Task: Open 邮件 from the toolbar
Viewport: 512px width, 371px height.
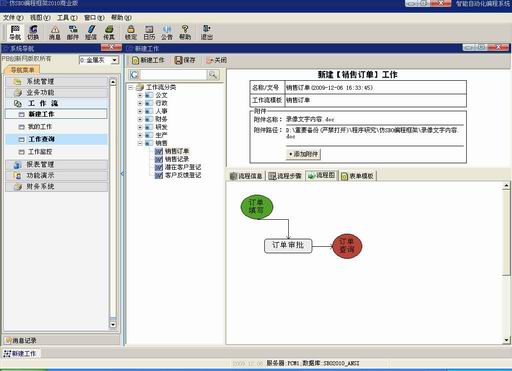Action: pyautogui.click(x=73, y=32)
